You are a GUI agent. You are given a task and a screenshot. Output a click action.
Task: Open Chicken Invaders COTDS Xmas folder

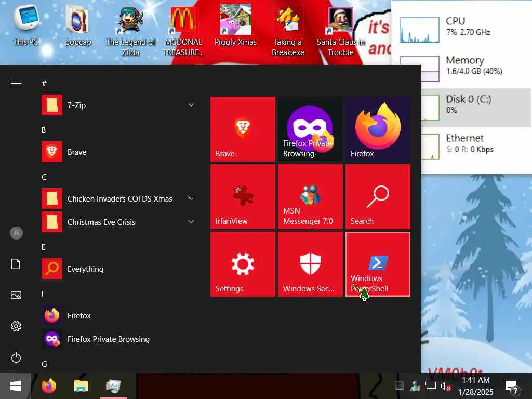tap(119, 199)
